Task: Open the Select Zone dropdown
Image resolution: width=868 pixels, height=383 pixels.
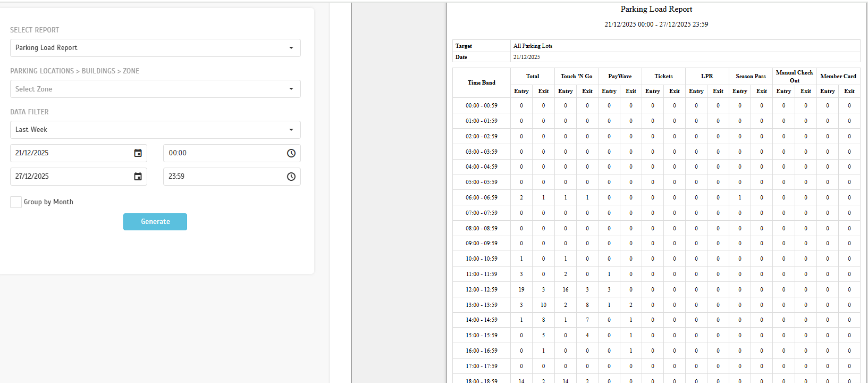Action: [x=155, y=89]
